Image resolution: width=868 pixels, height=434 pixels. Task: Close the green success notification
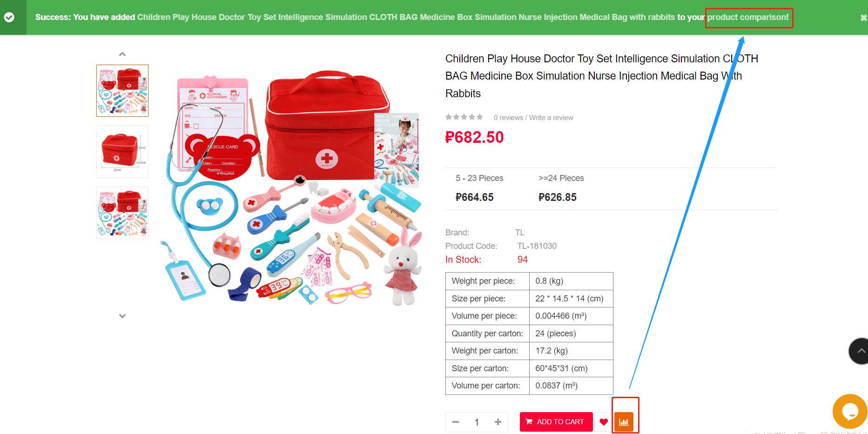pyautogui.click(x=863, y=18)
